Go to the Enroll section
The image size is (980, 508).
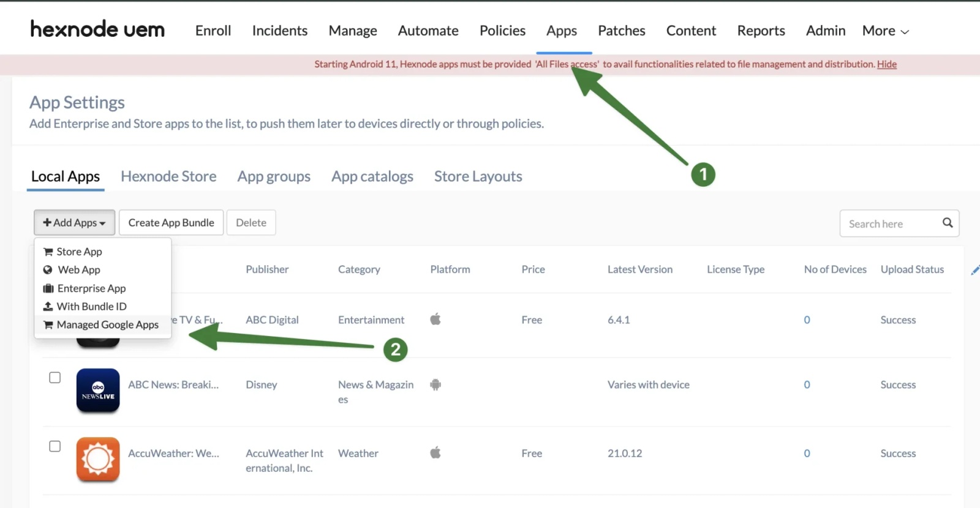(x=213, y=31)
